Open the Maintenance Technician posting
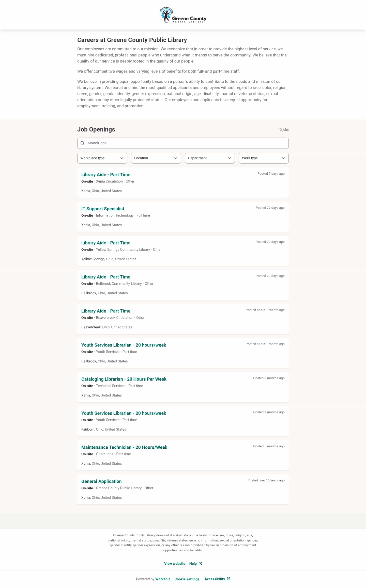 pyautogui.click(x=124, y=447)
